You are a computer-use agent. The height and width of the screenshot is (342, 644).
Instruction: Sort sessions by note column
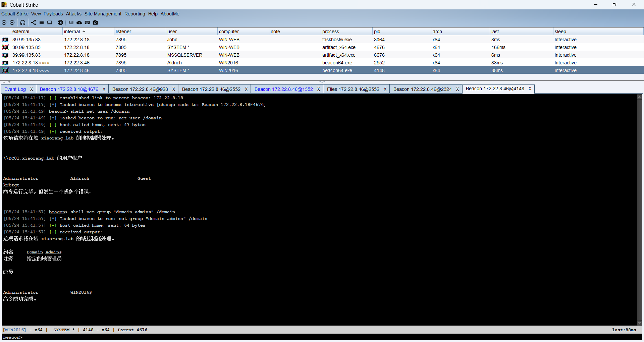tap(295, 32)
